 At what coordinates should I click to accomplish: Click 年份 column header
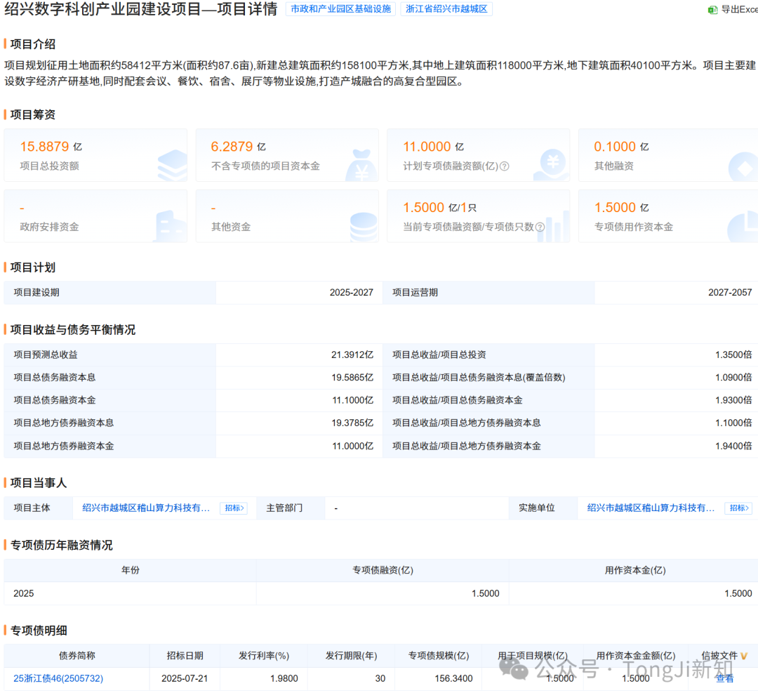click(130, 570)
